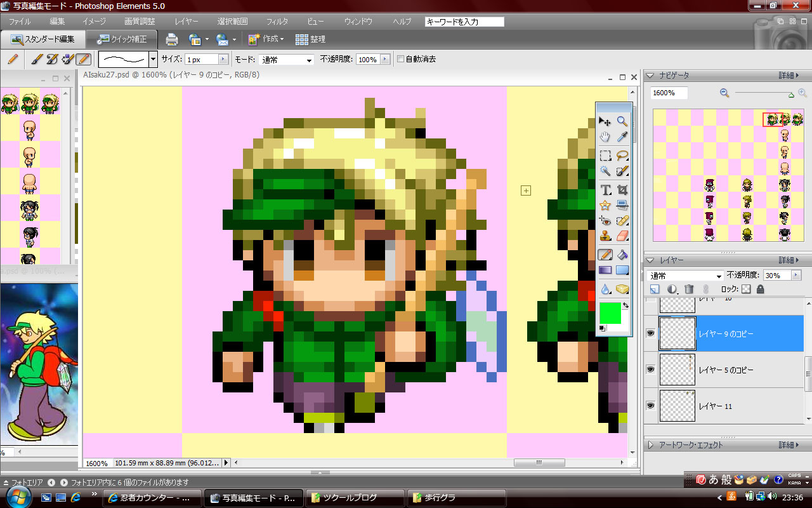Select the Straighten tool
This screenshot has height=508, width=812.
point(622,205)
